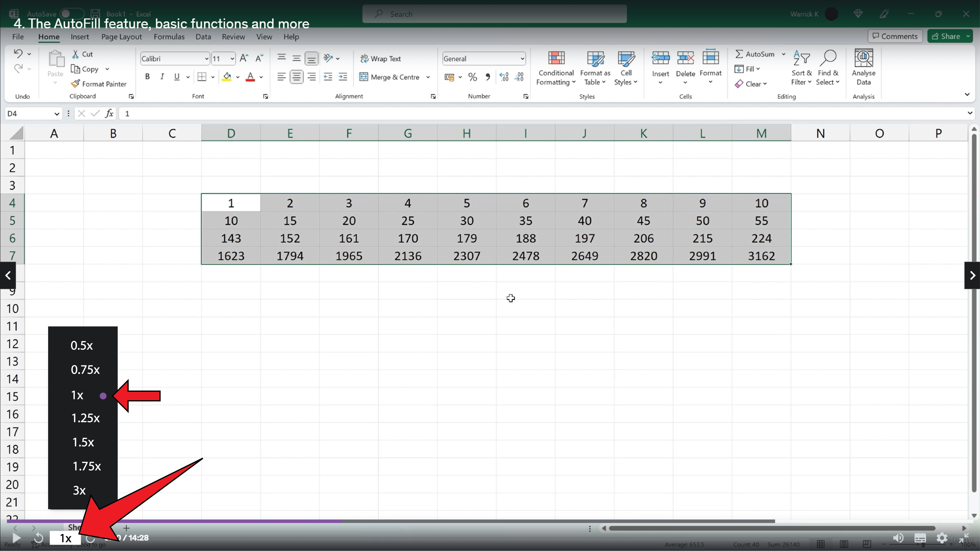Click the video player settings gear
980x551 pixels.
coord(942,538)
